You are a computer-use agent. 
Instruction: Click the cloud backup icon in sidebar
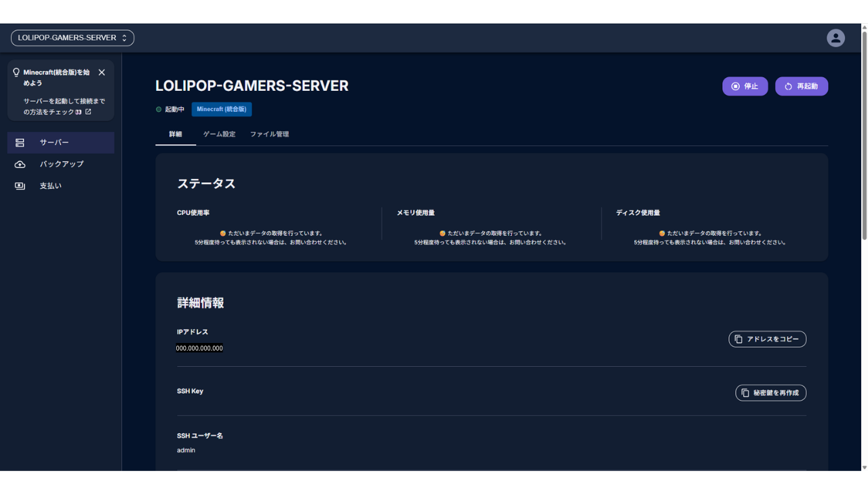pos(20,164)
